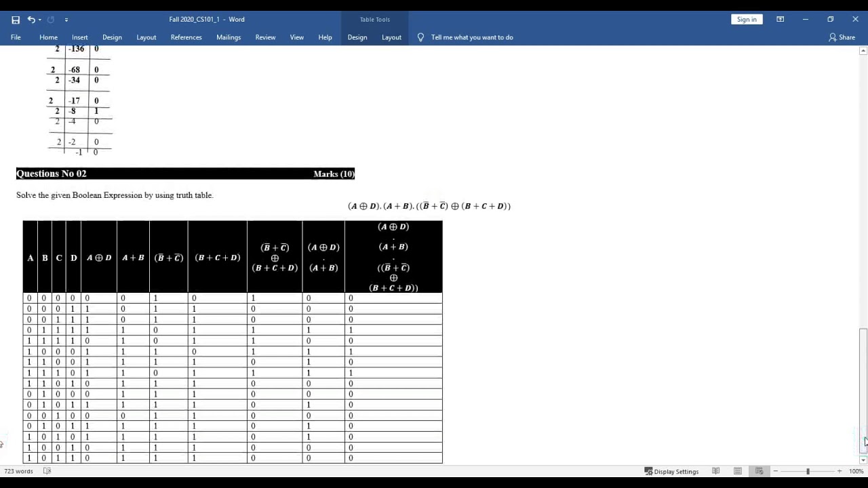The height and width of the screenshot is (488, 868).
Task: Click the vertical scrollbar down arrow
Action: pos(863,460)
